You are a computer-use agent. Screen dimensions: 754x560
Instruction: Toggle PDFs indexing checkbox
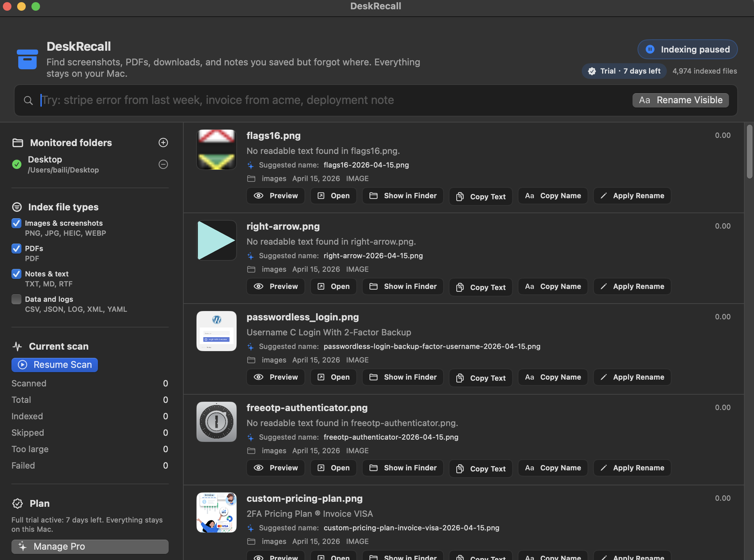16,249
